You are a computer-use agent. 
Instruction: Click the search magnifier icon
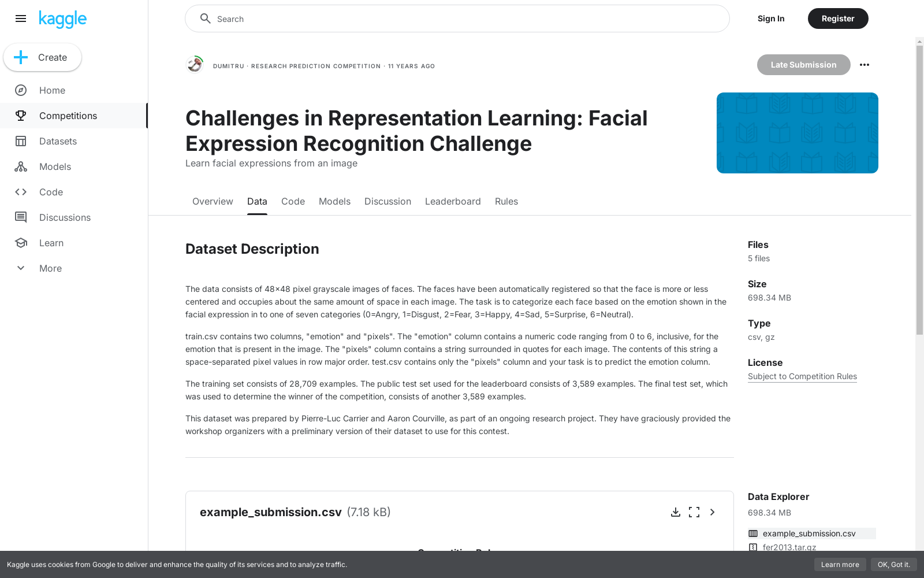click(x=205, y=18)
